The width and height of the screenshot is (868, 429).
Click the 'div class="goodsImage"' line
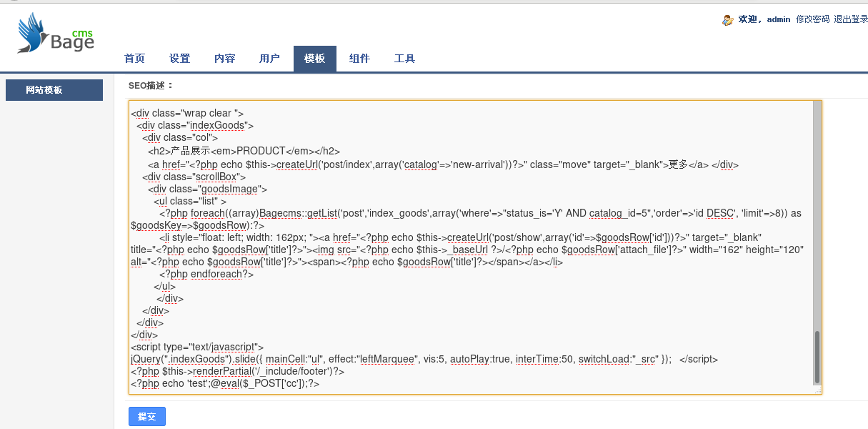tap(208, 189)
